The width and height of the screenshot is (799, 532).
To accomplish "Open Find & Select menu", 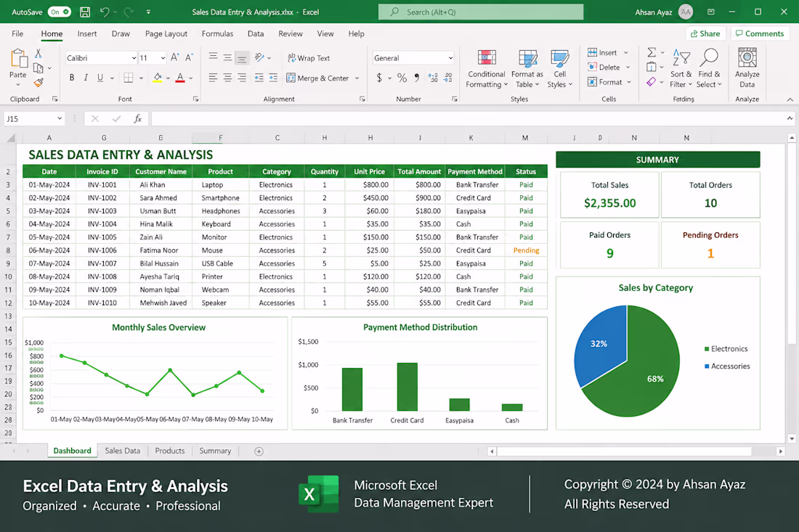I will (x=709, y=69).
